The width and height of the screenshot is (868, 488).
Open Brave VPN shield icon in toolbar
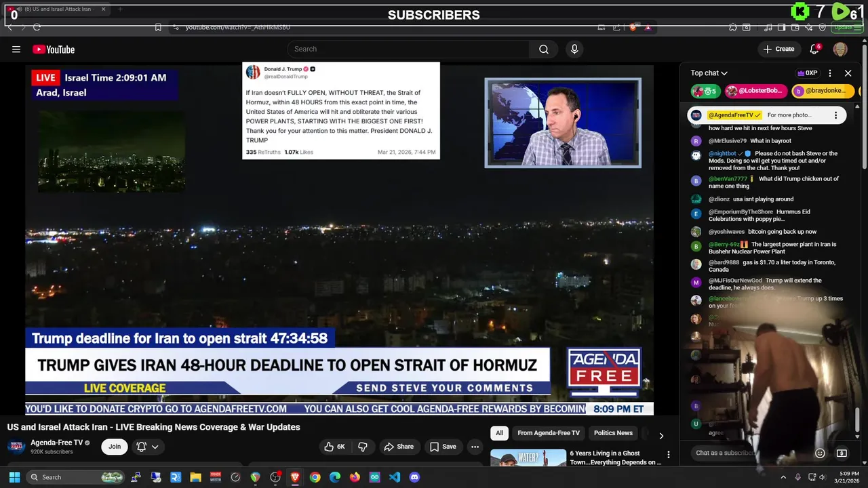click(822, 27)
